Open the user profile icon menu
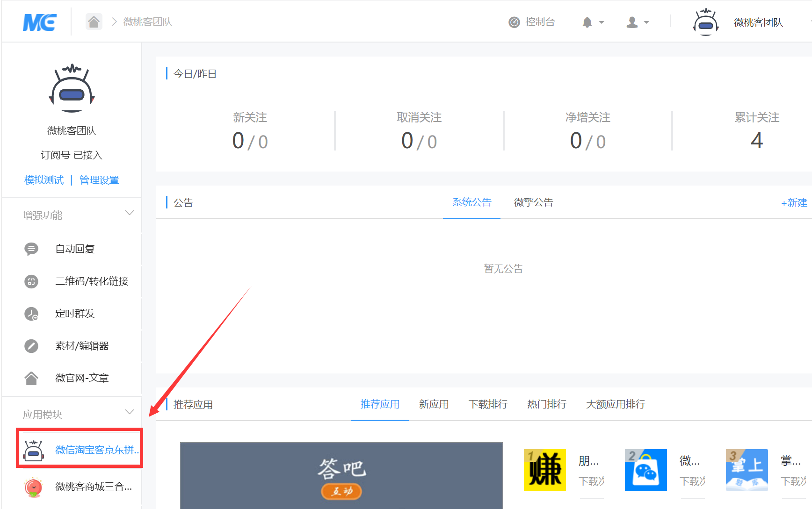The image size is (812, 509). point(632,22)
